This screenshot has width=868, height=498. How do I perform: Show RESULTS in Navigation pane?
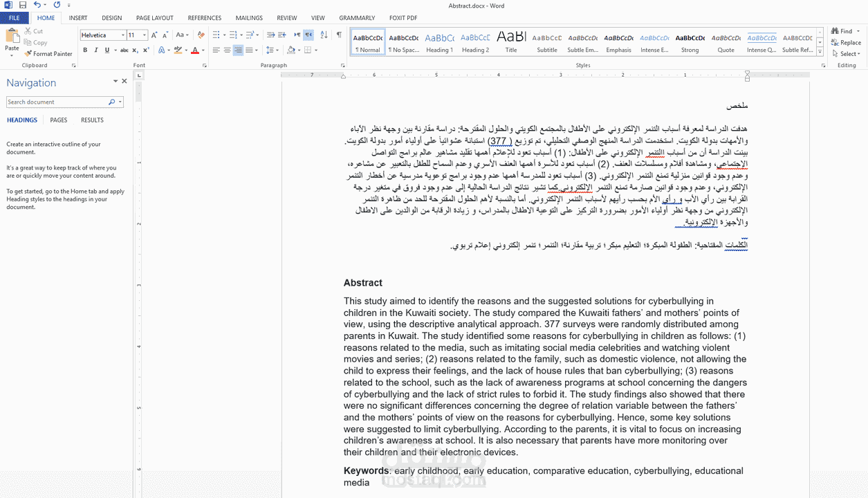tap(92, 120)
